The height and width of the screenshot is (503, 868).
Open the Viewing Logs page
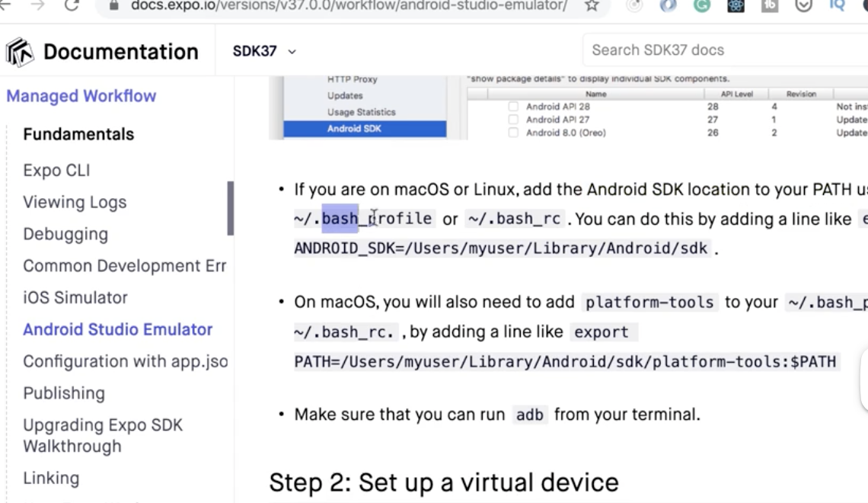pyautogui.click(x=75, y=202)
